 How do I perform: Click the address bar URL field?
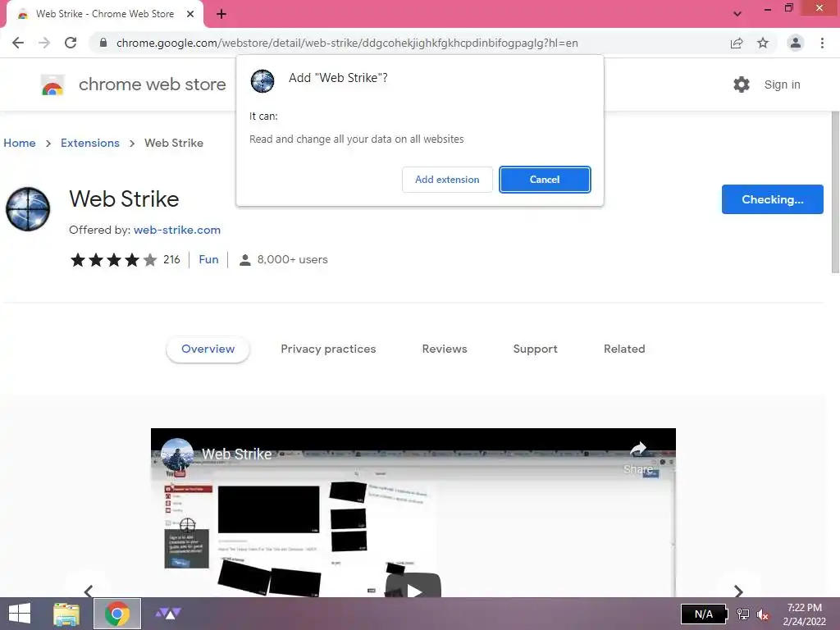pyautogui.click(x=347, y=43)
